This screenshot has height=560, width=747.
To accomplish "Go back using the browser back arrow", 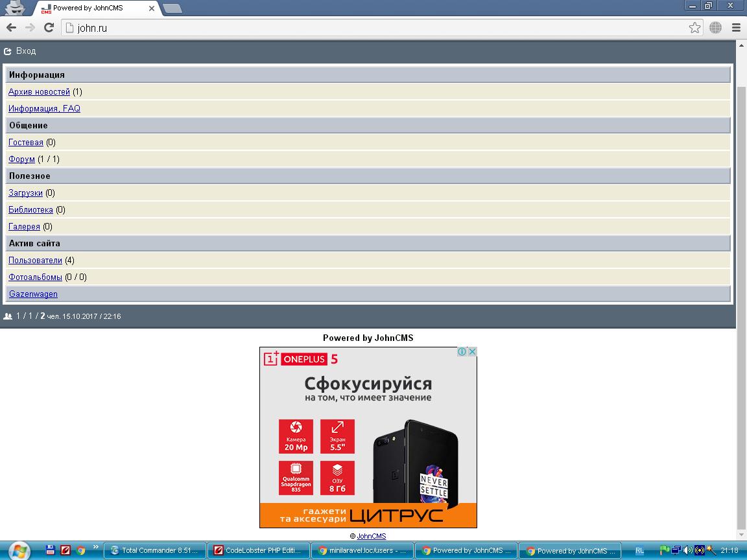I will pos(11,28).
